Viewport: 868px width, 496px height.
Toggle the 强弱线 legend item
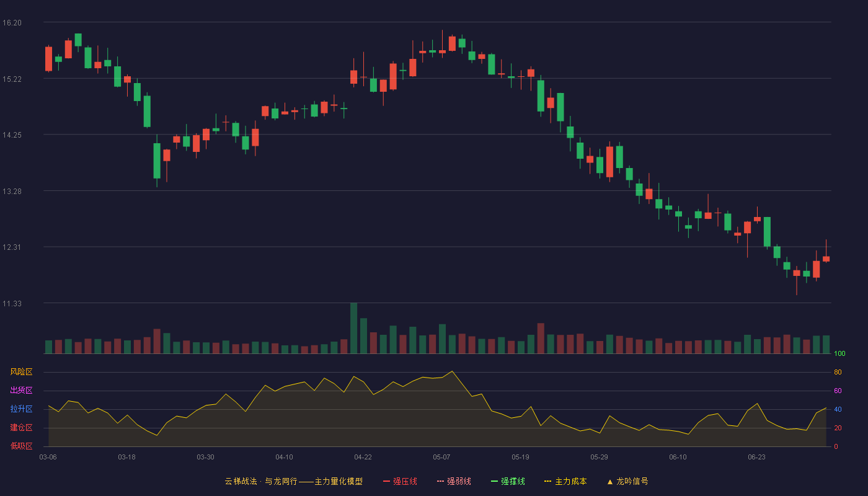(x=454, y=481)
